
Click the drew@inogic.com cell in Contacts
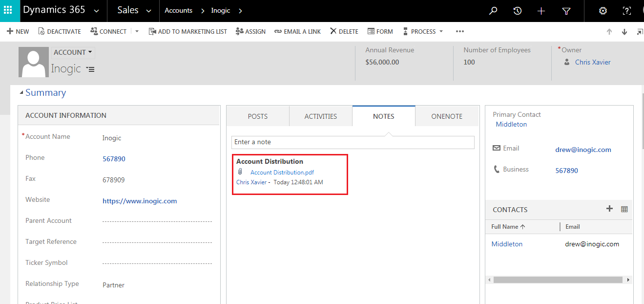(592, 244)
